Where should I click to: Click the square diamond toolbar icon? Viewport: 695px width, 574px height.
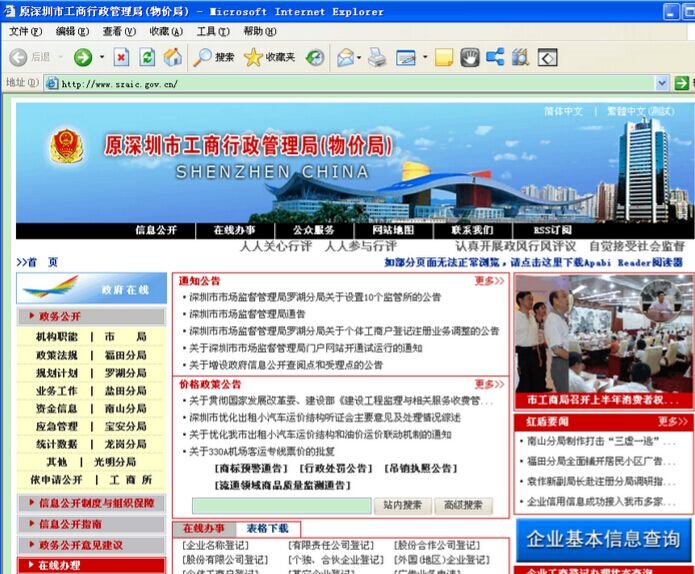pos(547,58)
